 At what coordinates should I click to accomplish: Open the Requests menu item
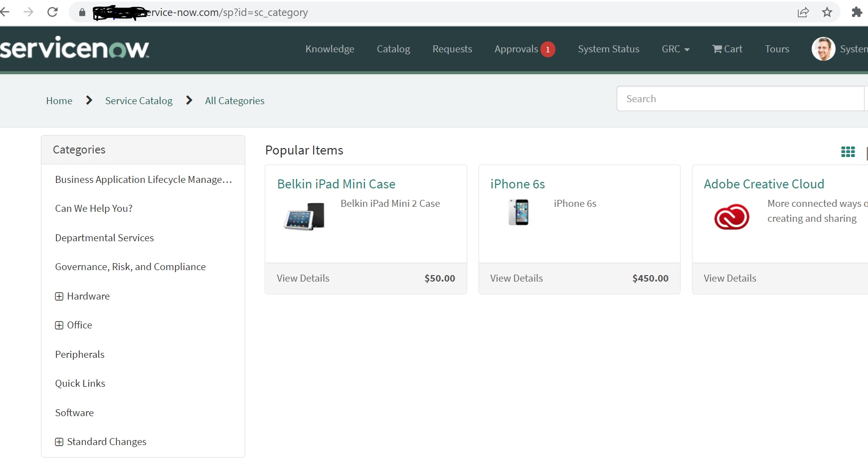(452, 49)
